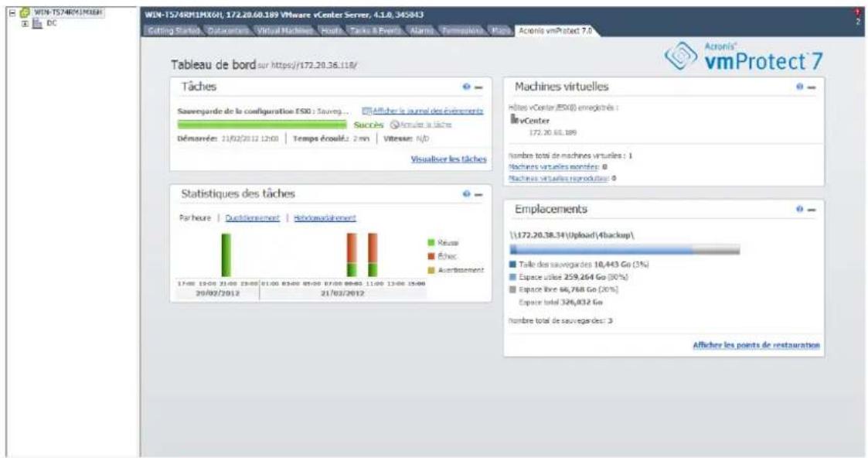Click Nombre total de machines virtuelles: 1
This screenshot has width=868, height=458.
click(x=570, y=156)
